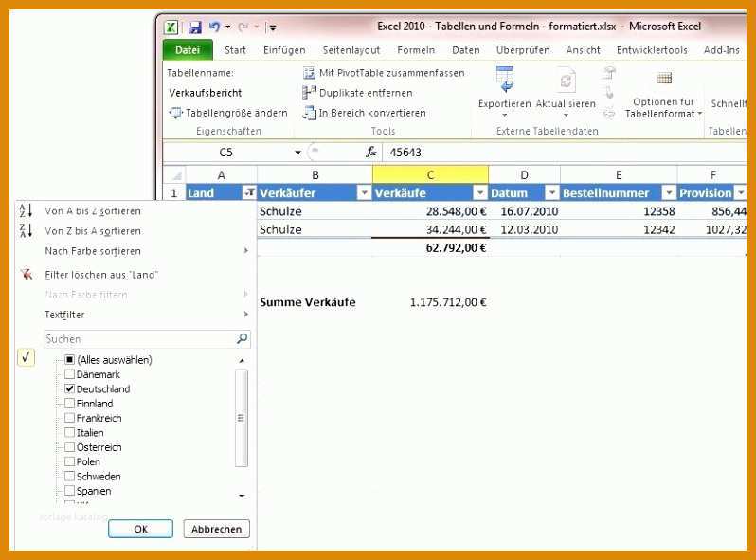The width and height of the screenshot is (756, 560).
Task: Cancel the filter with Abbrechen
Action: click(x=217, y=529)
